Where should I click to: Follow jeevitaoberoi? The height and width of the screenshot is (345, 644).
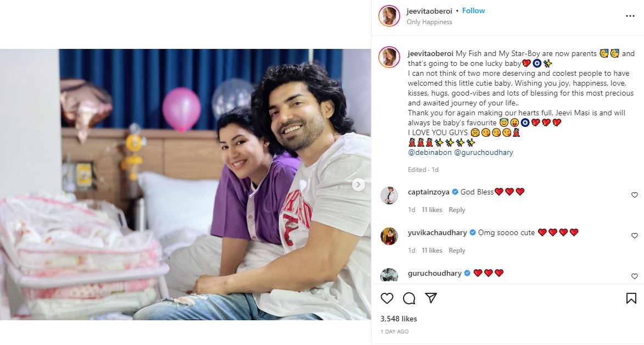coord(473,10)
